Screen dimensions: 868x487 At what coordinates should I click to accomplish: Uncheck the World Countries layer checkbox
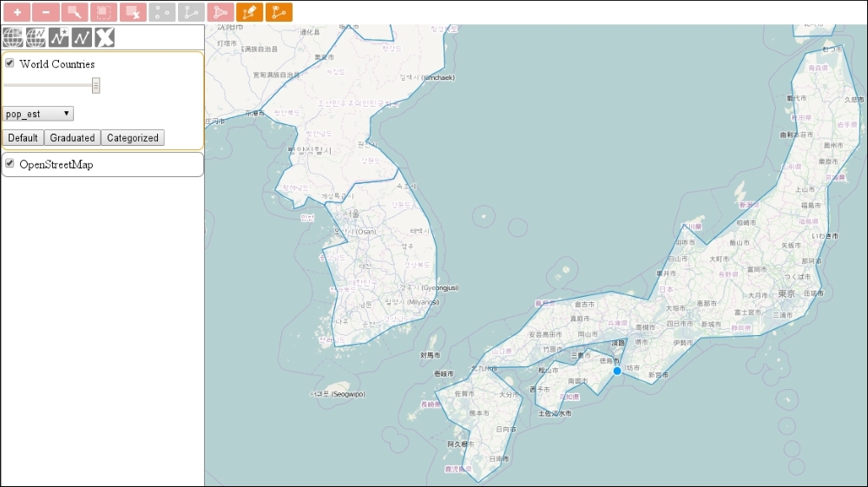tap(10, 63)
